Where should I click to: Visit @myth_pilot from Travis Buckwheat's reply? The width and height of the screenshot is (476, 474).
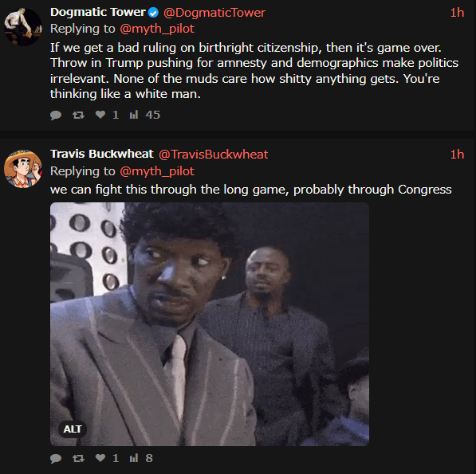(157, 171)
